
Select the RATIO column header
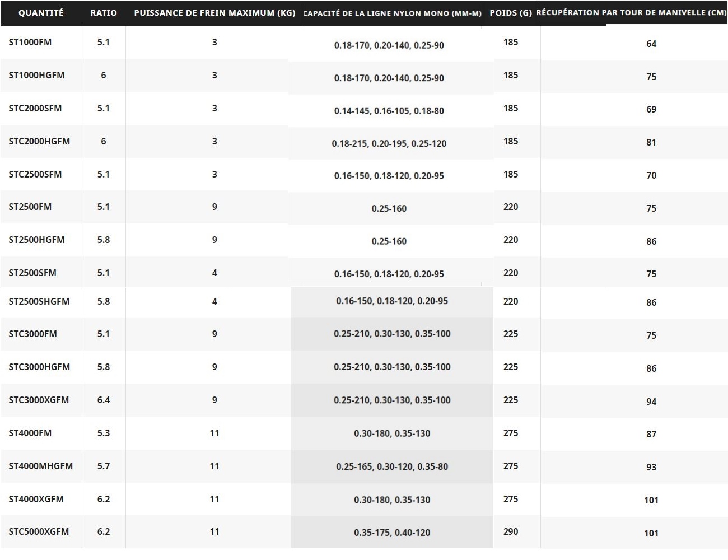pos(104,12)
